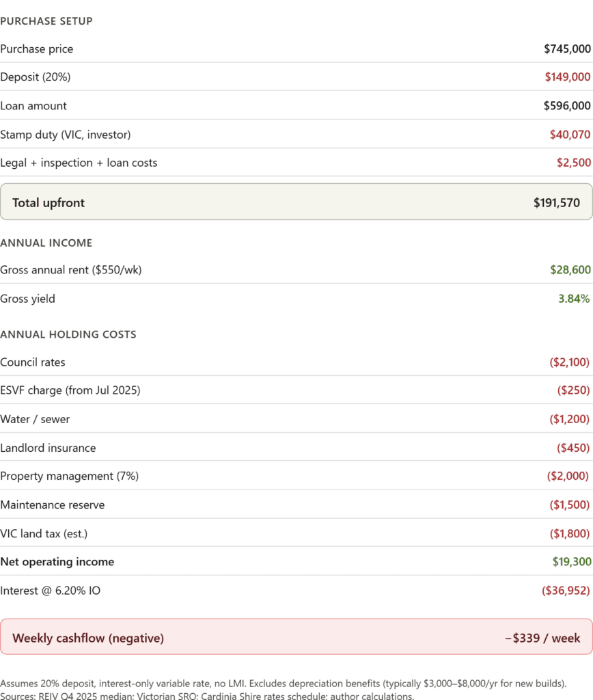593x700 pixels.
Task: Click the Property management (7%) label
Action: pyautogui.click(x=69, y=476)
